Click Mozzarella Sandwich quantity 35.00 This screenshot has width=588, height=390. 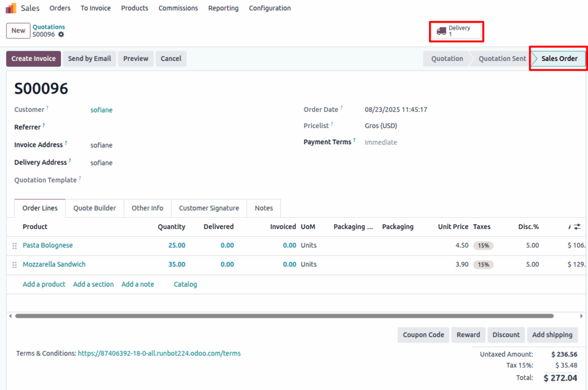click(x=177, y=264)
